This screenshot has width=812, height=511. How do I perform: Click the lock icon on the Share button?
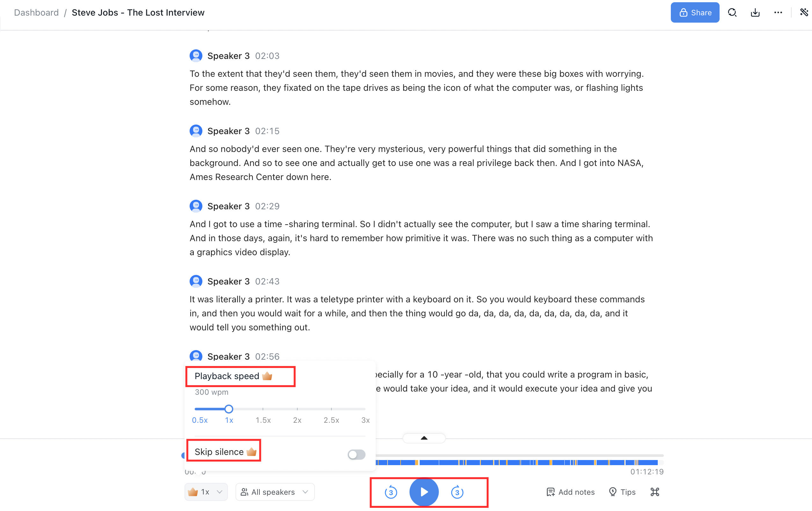[x=683, y=12]
